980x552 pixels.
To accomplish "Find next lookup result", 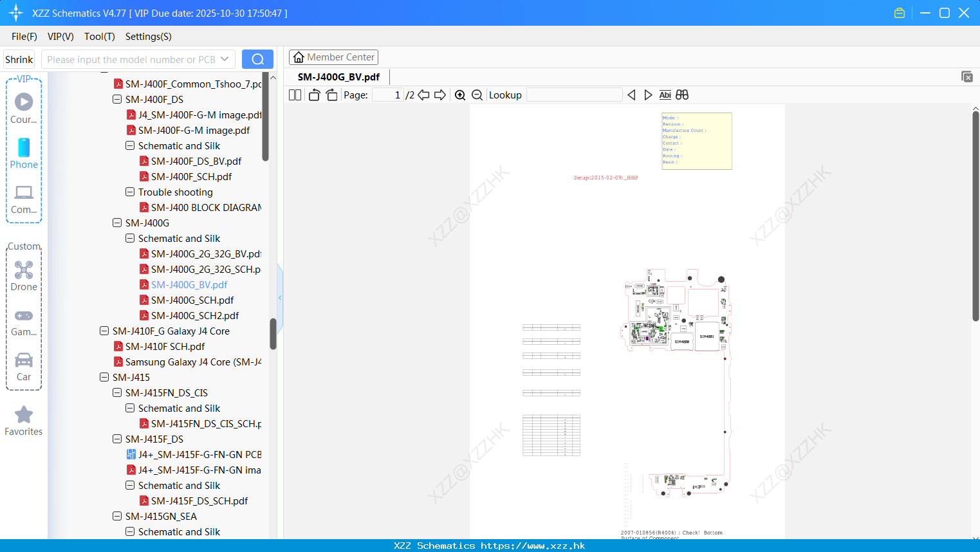I will 648,95.
